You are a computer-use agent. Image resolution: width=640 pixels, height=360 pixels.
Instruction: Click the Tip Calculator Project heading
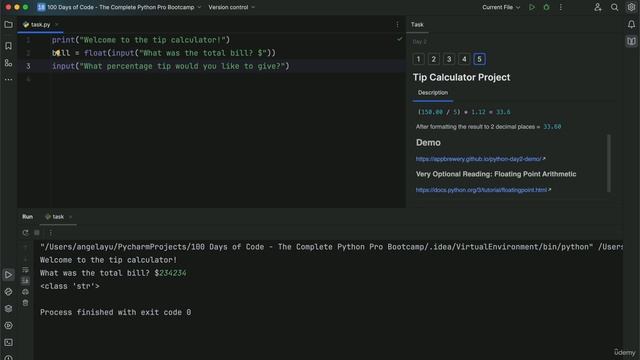461,77
